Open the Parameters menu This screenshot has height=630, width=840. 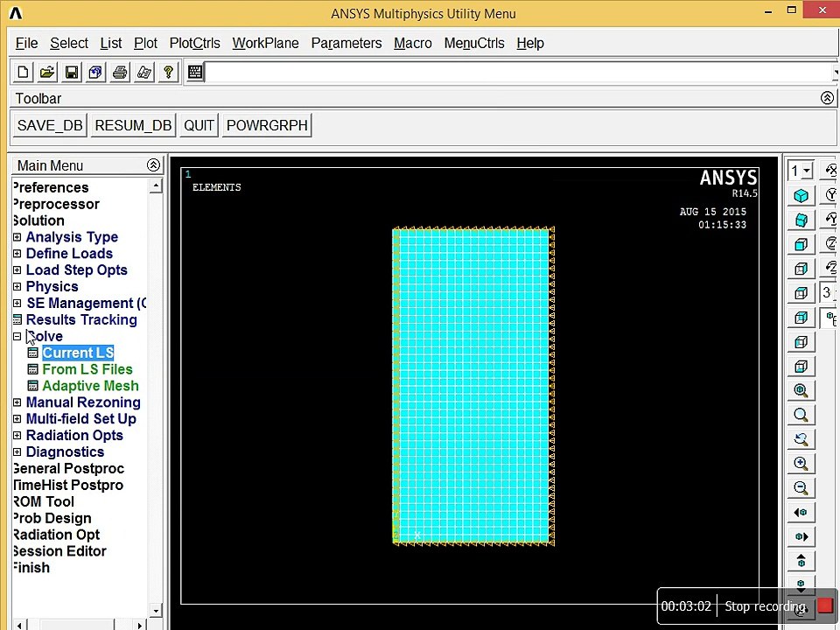346,43
